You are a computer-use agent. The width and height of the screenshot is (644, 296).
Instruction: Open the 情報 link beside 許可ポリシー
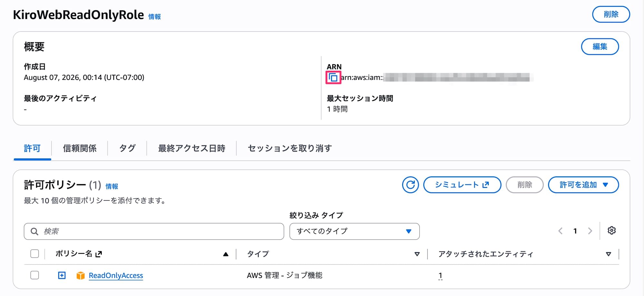pyautogui.click(x=112, y=186)
